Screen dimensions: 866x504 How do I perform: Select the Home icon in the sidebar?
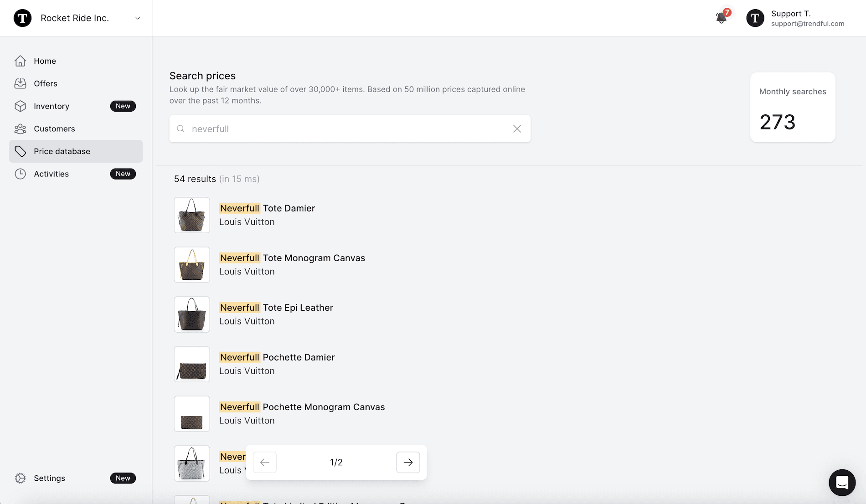tap(21, 61)
